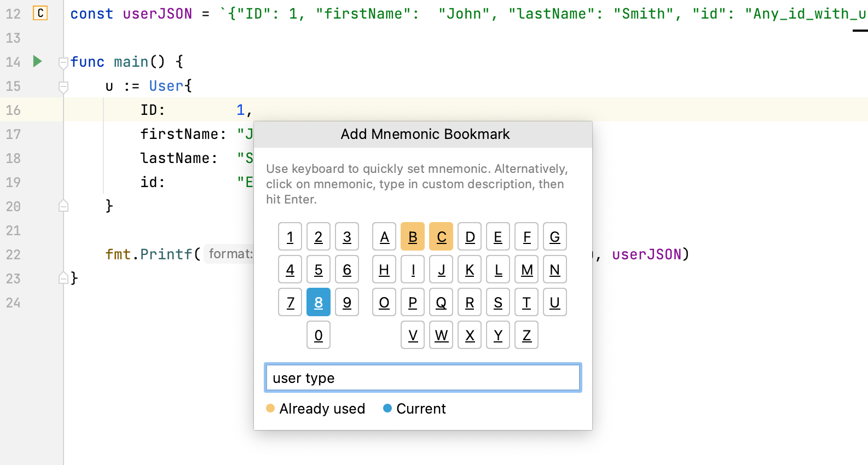
Task: Assign mnemonic letter M
Action: point(526,269)
